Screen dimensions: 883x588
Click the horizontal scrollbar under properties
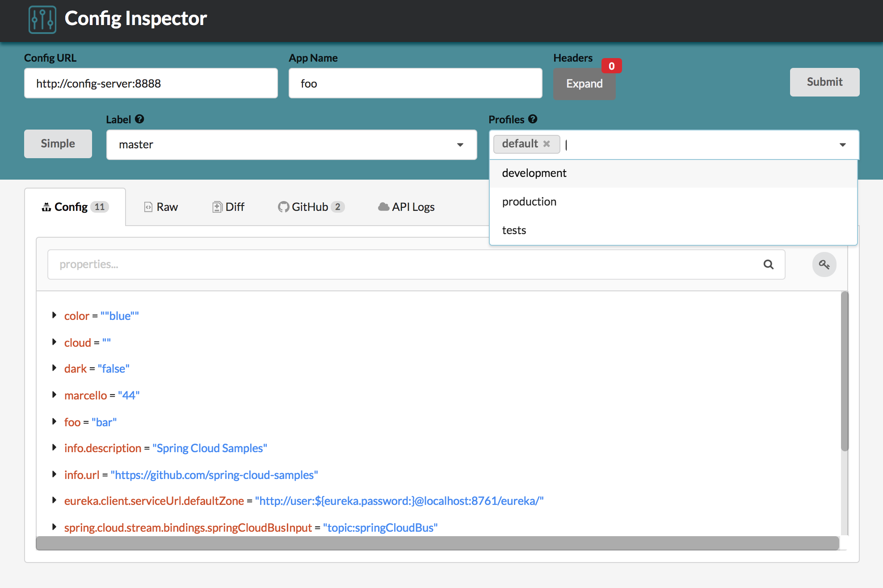click(x=437, y=543)
